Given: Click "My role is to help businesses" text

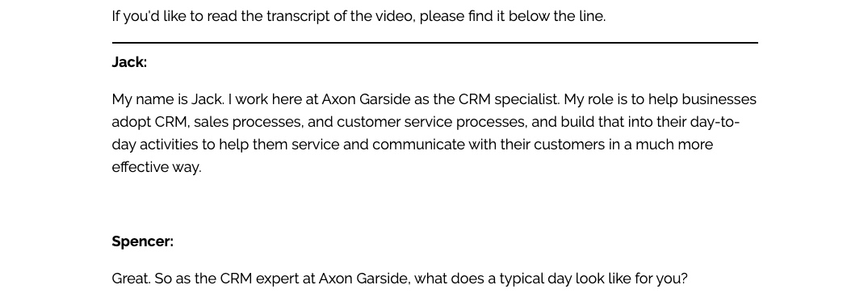Looking at the screenshot, I should [x=660, y=99].
